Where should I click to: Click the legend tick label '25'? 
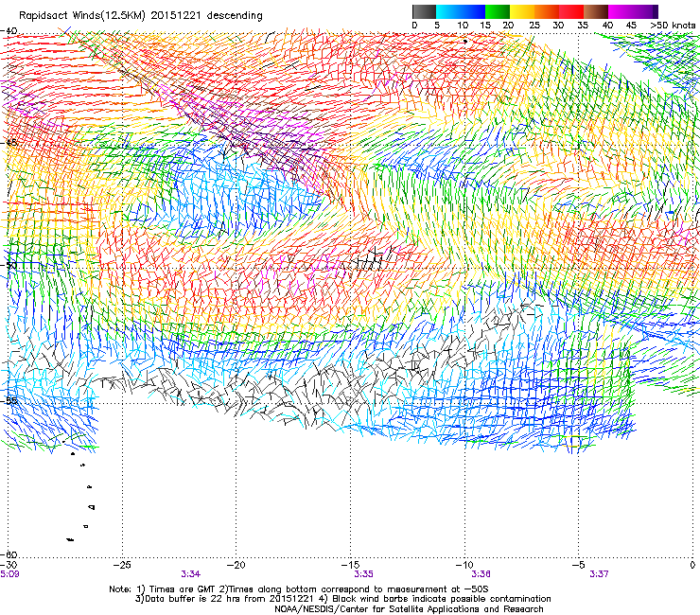(534, 25)
